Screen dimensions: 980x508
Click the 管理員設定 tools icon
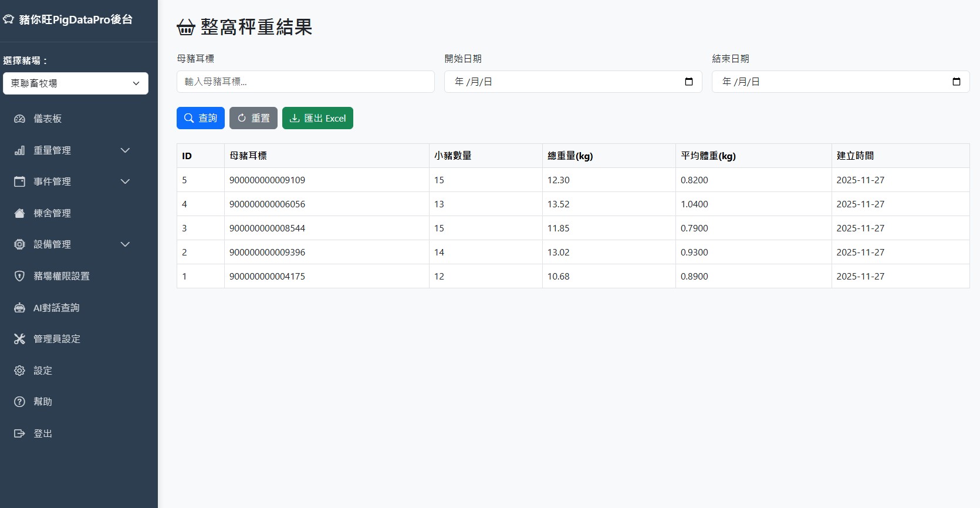19,339
